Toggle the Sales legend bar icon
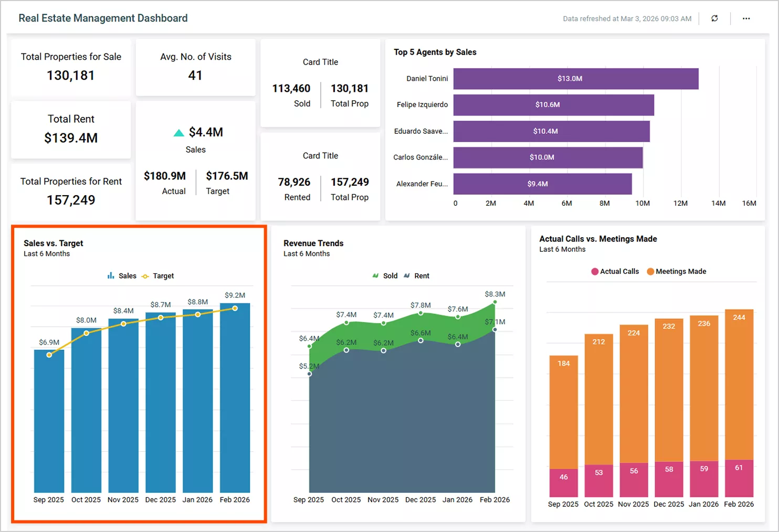Viewport: 779px width, 532px height. coord(111,275)
